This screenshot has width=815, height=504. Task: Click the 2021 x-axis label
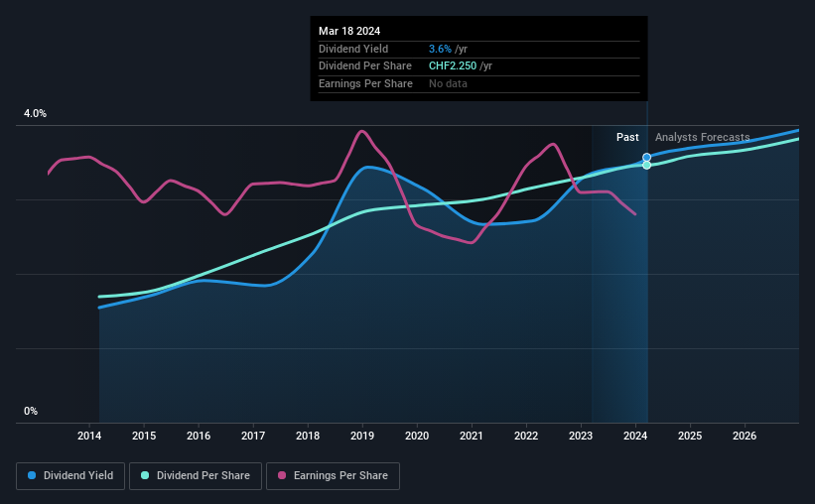point(472,436)
